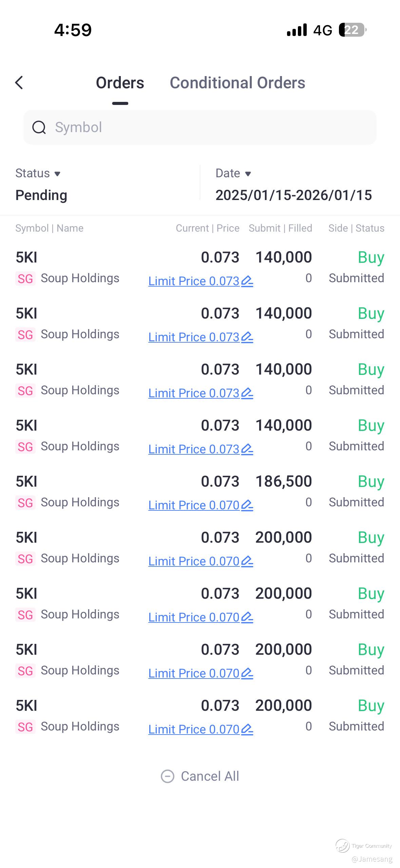Select the Orders tab
This screenshot has height=868, width=400.
120,83
